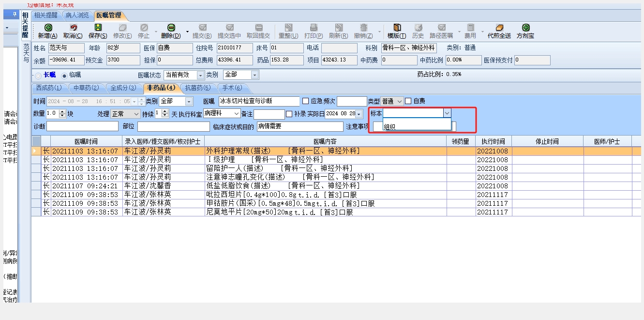644x320 pixels.
Task: Click the 医嘱 input with 冰冻切片检查与诊断
Action: (259, 101)
